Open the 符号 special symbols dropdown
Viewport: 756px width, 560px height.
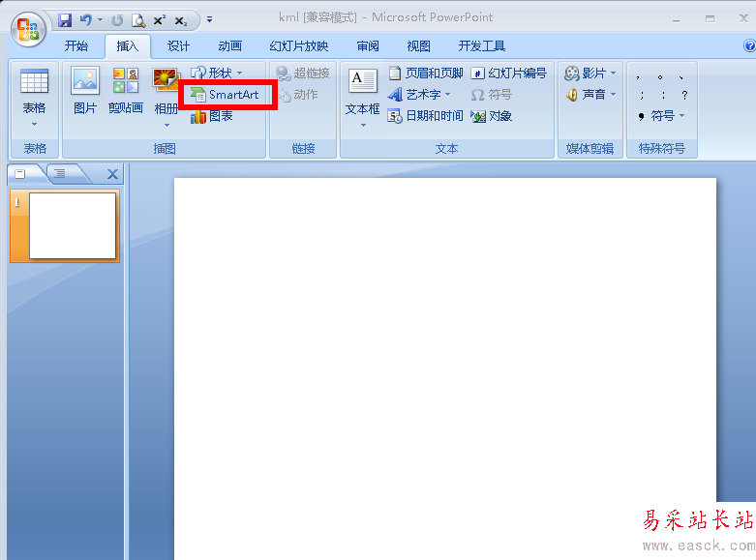click(x=661, y=116)
